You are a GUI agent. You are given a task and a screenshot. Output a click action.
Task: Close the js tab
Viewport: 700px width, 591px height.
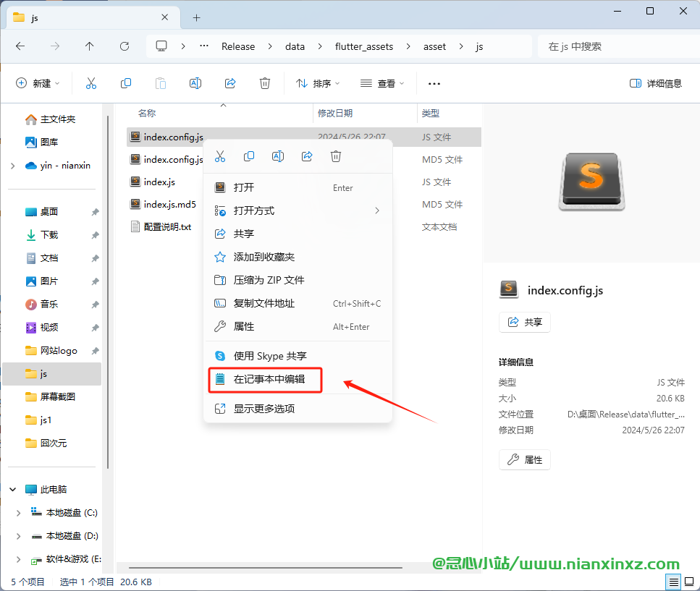pos(165,17)
